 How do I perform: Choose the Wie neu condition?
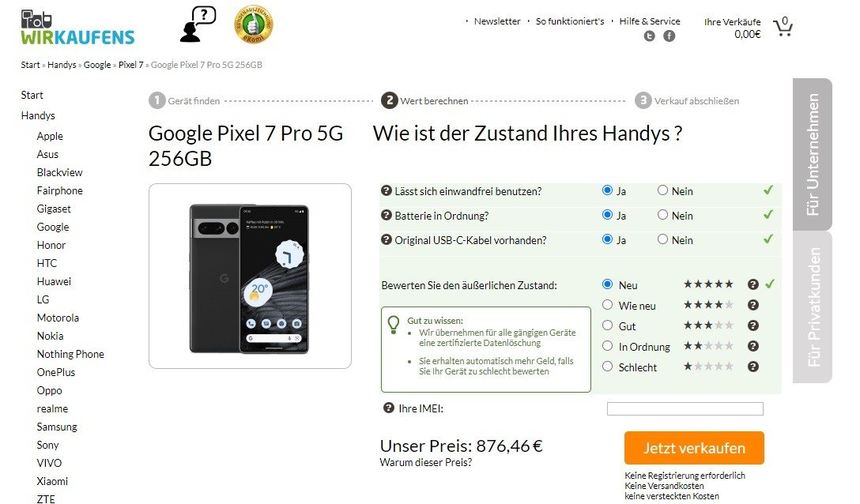click(607, 304)
